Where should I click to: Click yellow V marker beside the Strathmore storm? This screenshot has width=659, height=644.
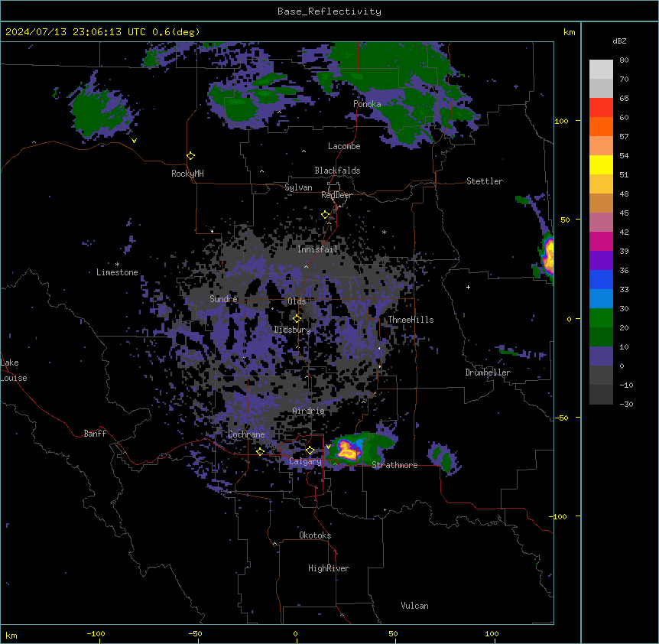[x=328, y=447]
